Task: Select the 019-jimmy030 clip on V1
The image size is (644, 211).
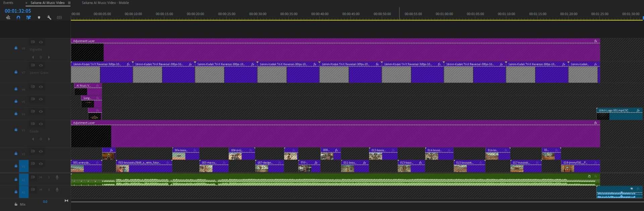Action: pyautogui.click(x=581, y=166)
